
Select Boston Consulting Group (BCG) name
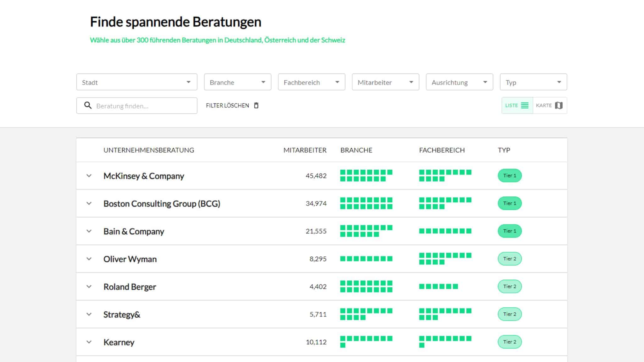pos(162,203)
